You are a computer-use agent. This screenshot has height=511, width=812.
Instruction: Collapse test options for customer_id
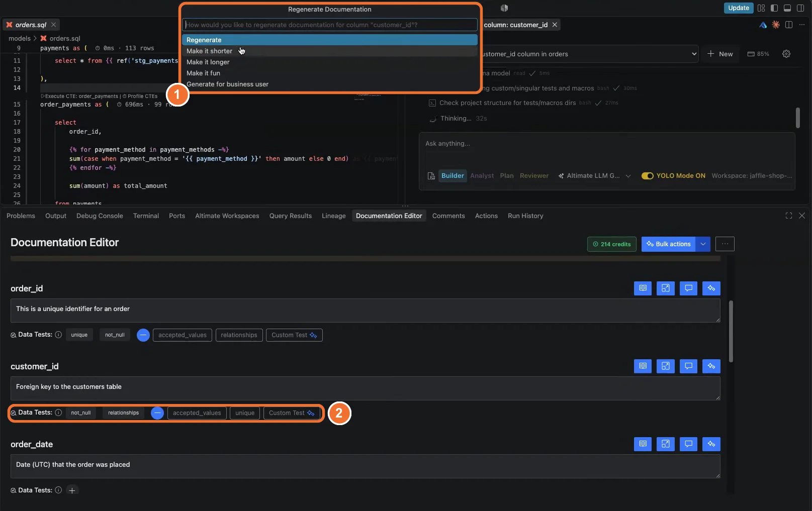click(157, 413)
